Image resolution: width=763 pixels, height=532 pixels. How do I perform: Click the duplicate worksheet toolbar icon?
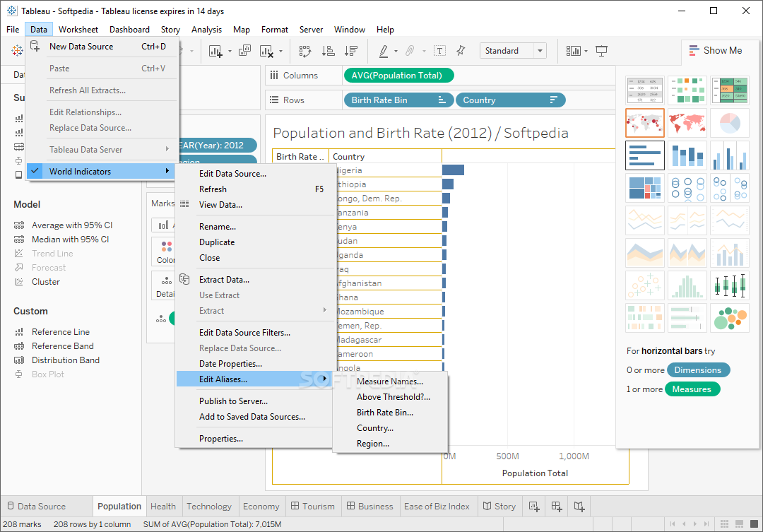pyautogui.click(x=244, y=50)
